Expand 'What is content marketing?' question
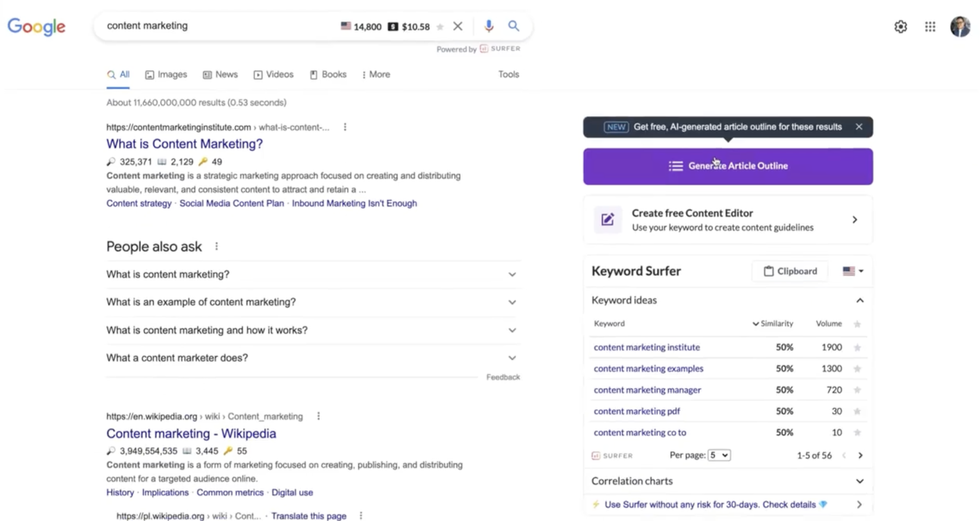The height and width of the screenshot is (521, 980). pyautogui.click(x=313, y=275)
